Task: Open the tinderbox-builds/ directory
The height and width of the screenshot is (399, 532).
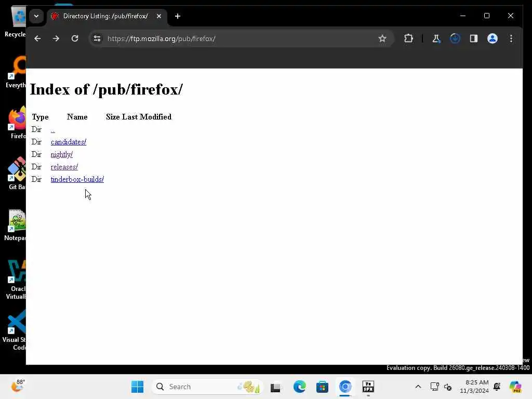Action: click(77, 179)
